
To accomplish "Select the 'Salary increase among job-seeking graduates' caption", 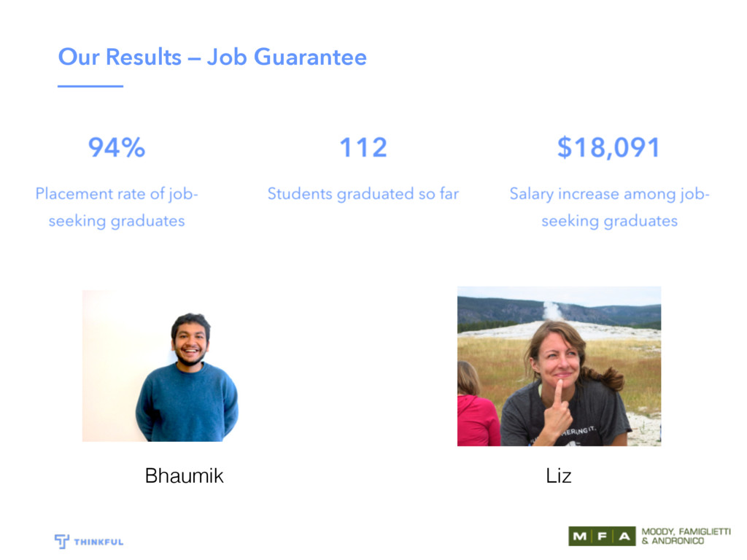I will [x=609, y=207].
